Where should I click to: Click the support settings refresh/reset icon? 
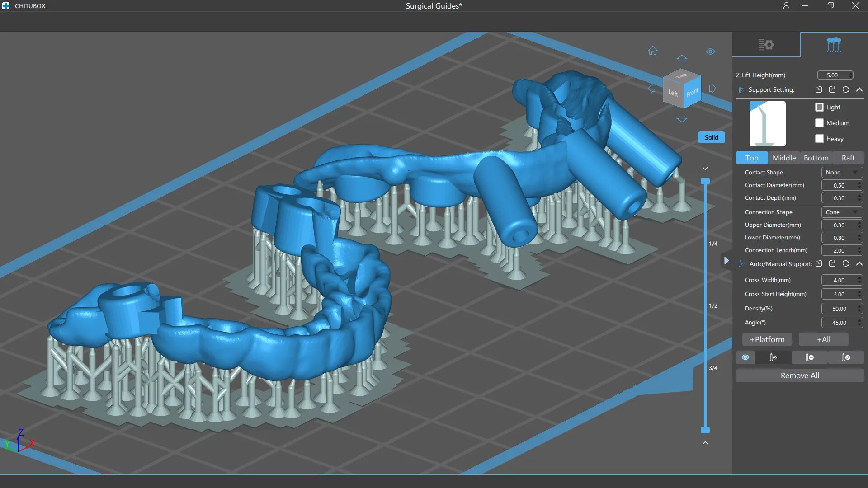(846, 89)
